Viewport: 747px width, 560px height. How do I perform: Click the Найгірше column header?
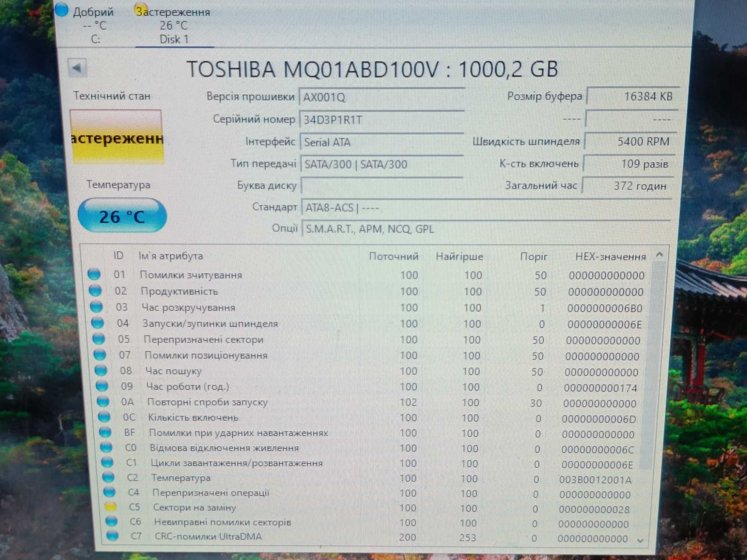[x=459, y=257]
